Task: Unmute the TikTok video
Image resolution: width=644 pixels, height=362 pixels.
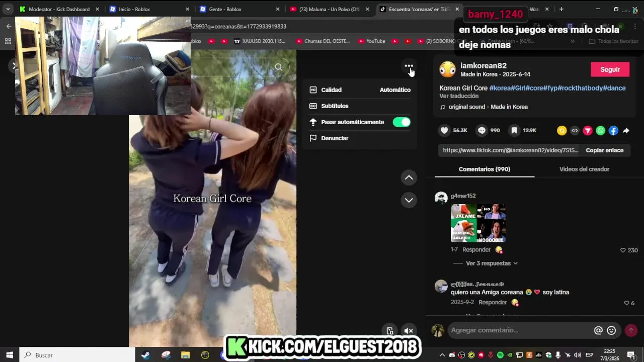Action: point(409,330)
